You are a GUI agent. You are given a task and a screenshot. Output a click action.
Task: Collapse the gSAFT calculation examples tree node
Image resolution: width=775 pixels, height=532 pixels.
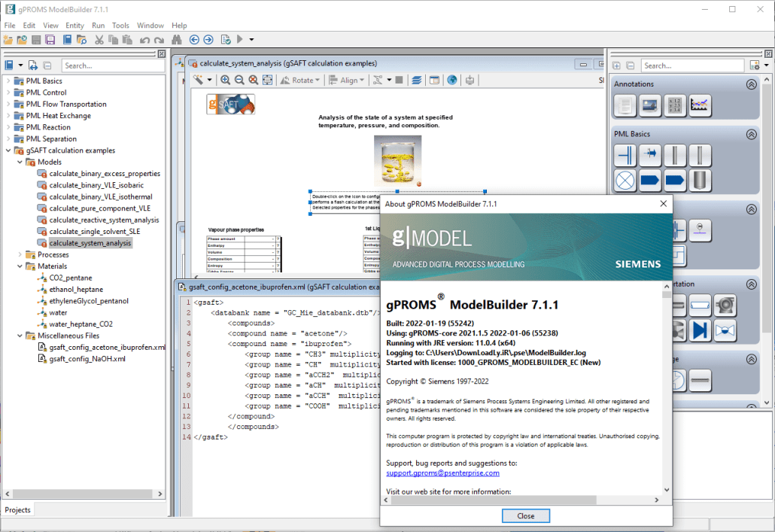click(x=7, y=150)
